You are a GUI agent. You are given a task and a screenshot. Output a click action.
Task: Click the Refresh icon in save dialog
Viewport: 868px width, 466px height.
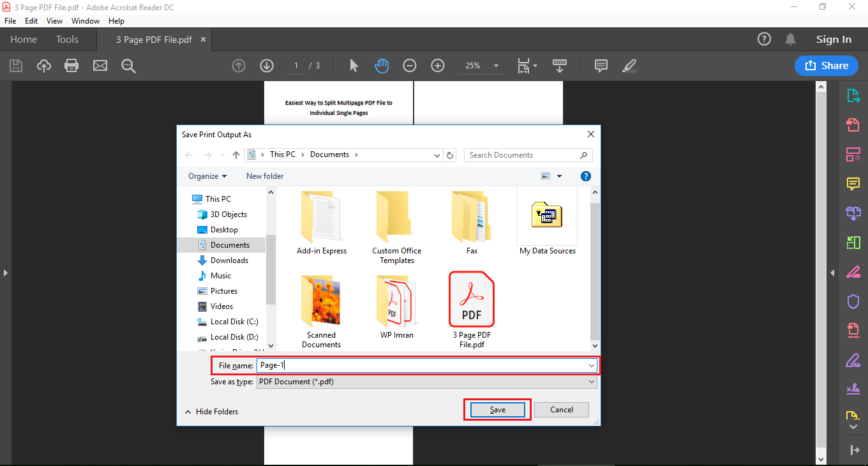pos(451,155)
